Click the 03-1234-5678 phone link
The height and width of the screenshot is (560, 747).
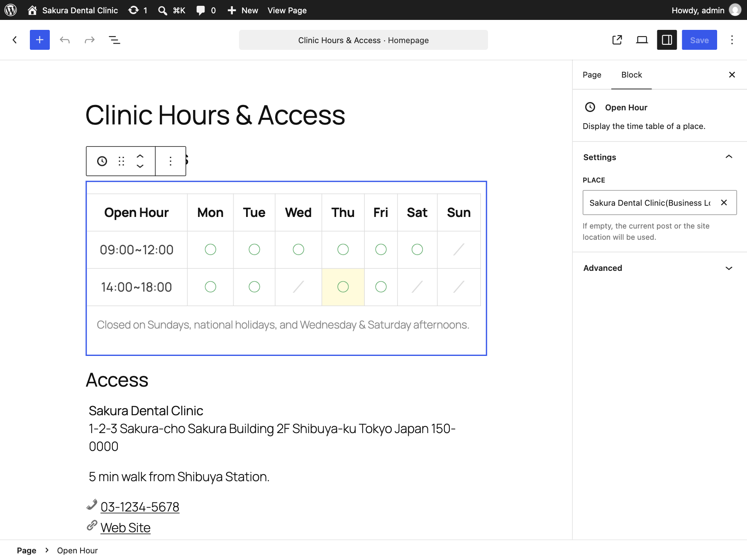tap(140, 507)
